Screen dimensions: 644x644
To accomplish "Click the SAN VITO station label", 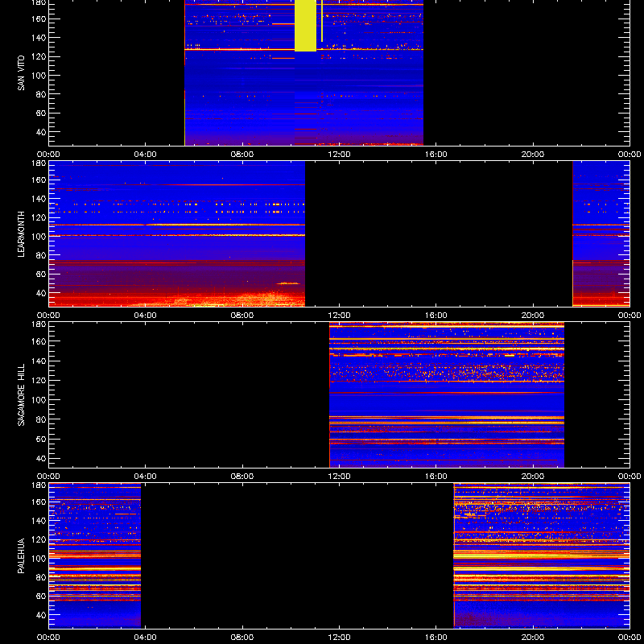I will [x=22, y=73].
